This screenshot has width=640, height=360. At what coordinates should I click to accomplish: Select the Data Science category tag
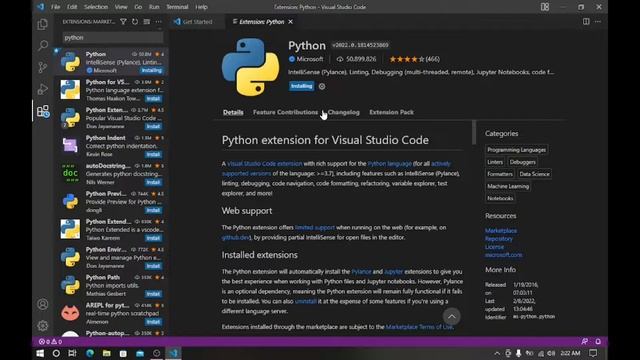click(534, 174)
